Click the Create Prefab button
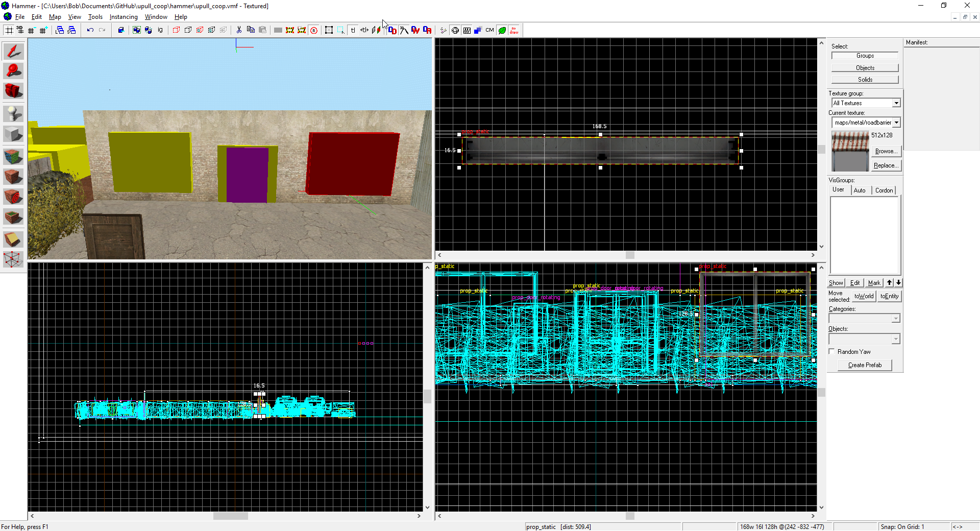Viewport: 980px width, 531px height. pyautogui.click(x=865, y=365)
